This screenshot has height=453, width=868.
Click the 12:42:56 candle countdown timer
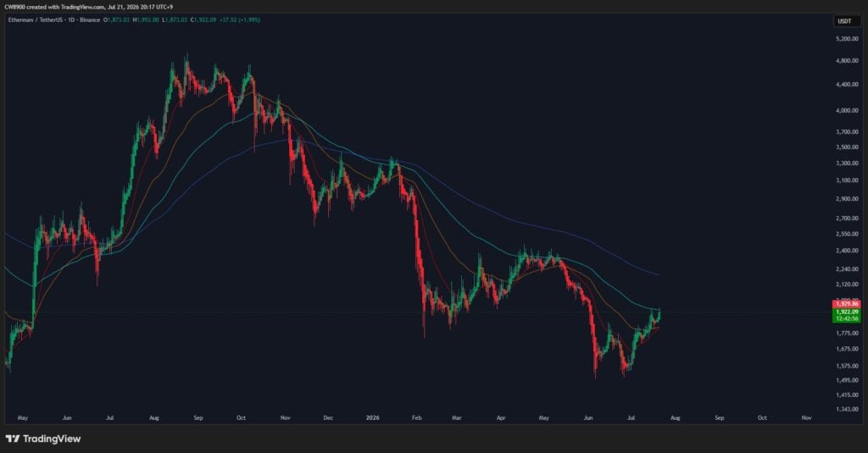(847, 318)
